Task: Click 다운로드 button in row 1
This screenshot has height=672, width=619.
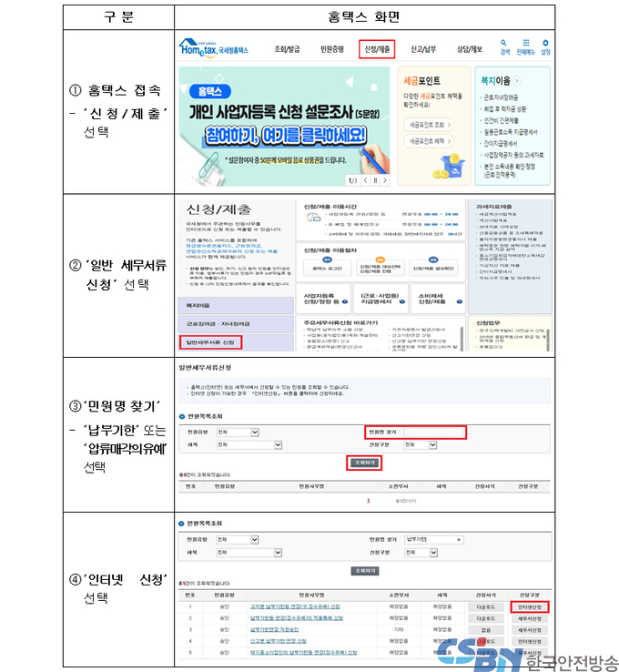Action: click(x=486, y=606)
